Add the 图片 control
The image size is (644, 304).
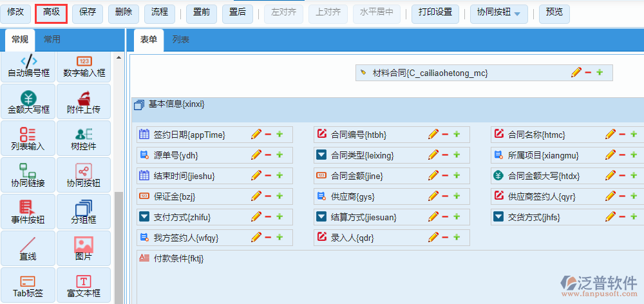click(x=84, y=248)
